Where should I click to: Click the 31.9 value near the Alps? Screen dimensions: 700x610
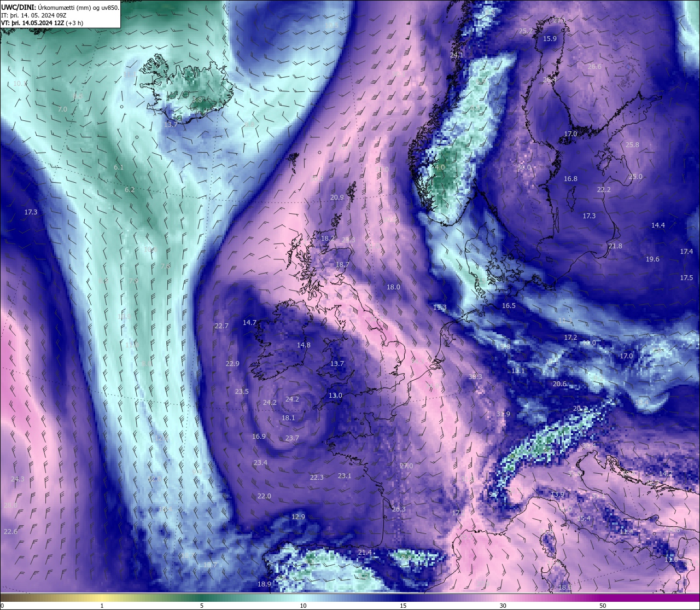pyautogui.click(x=503, y=414)
